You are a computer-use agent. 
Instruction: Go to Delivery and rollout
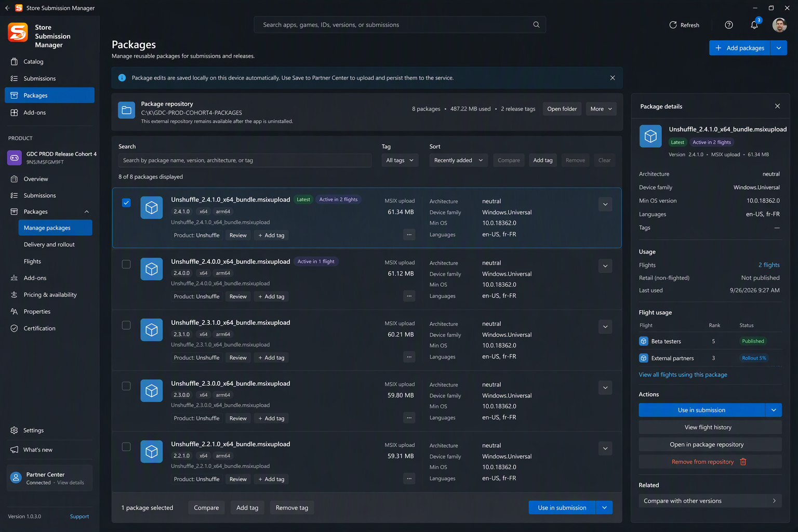(x=49, y=245)
